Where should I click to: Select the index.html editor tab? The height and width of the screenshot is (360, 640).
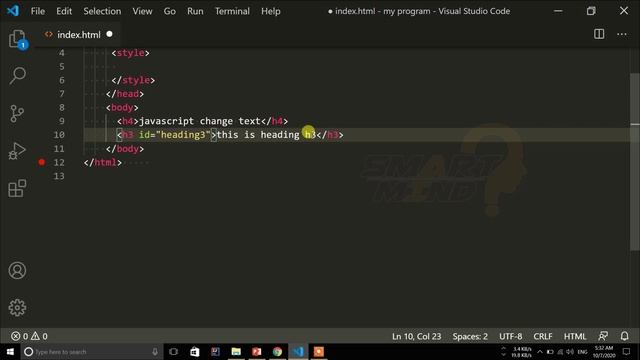[78, 35]
